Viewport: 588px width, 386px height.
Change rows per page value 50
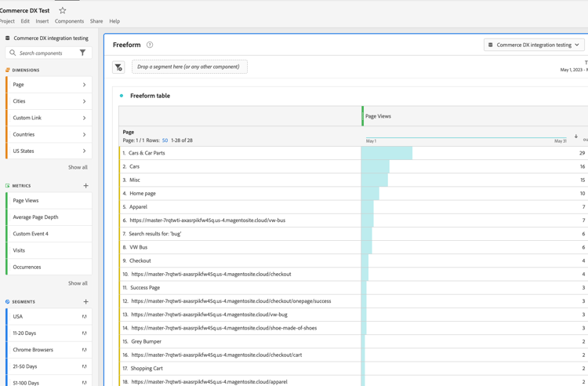165,140
